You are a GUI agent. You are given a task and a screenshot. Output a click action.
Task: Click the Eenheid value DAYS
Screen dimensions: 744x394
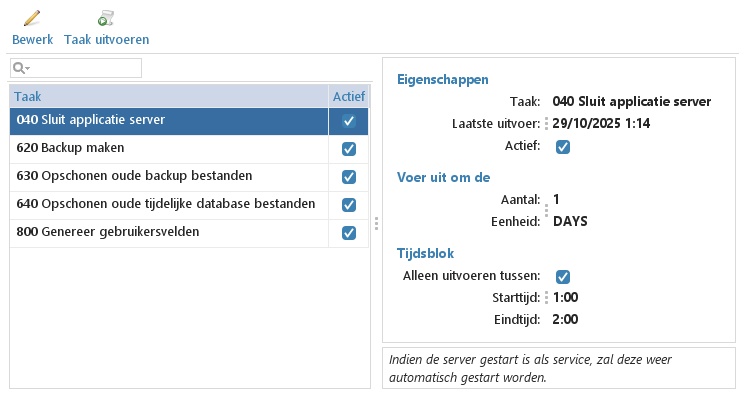(x=570, y=221)
